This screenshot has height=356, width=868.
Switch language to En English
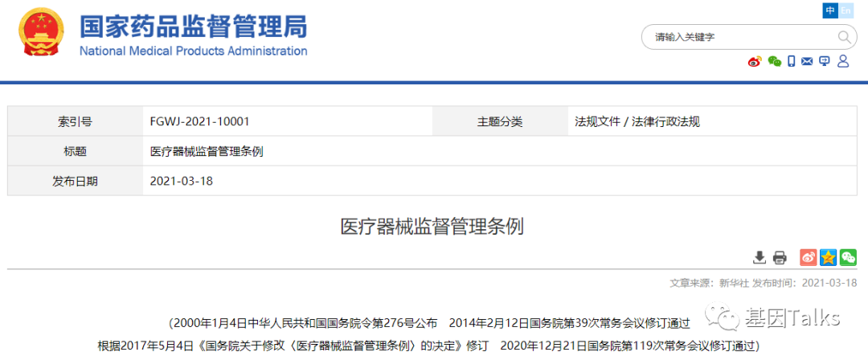(845, 10)
